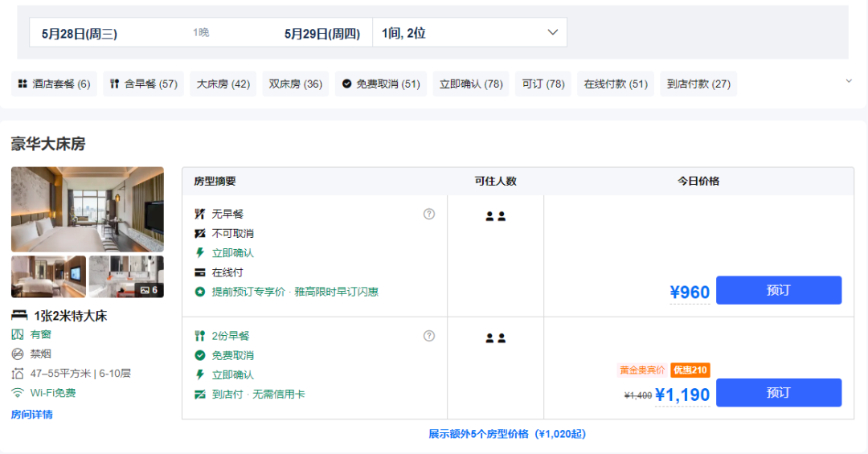Image resolution: width=868 pixels, height=454 pixels.
Task: Toggle the 到店付款 (27) filter
Action: (698, 84)
